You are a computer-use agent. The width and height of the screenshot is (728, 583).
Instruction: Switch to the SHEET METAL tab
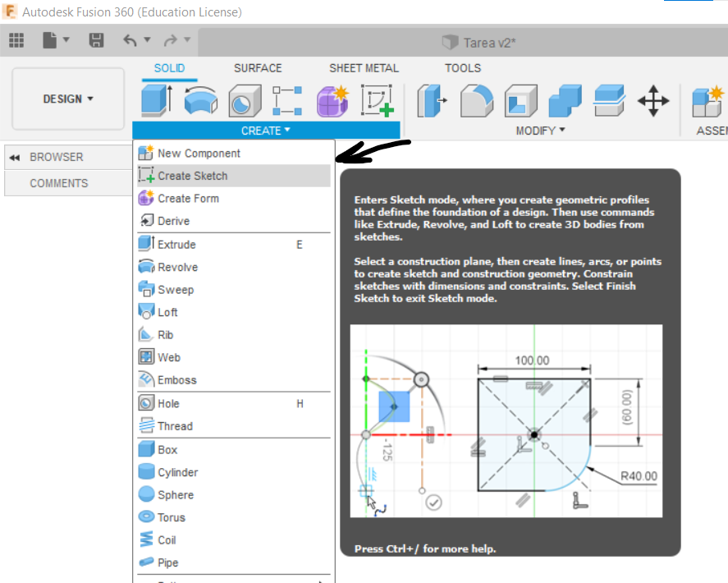[x=364, y=68]
